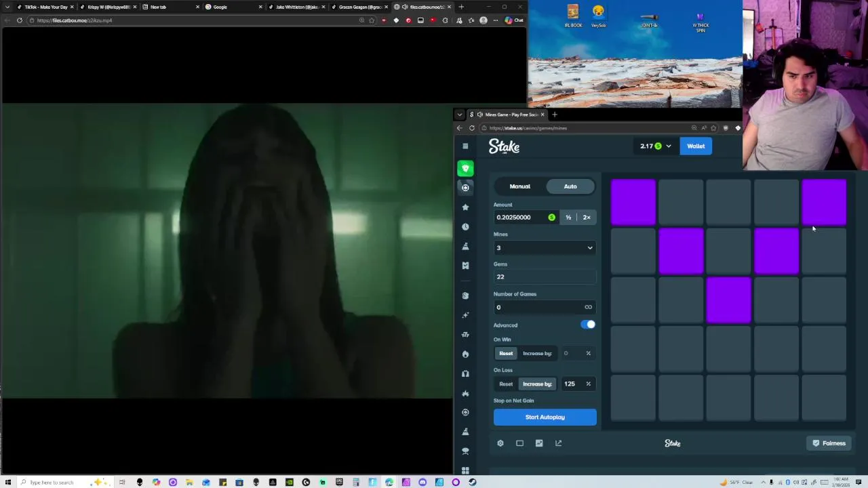Click the green shield icon in Stake sidebar
Viewport: 868px width, 488px height.
tap(465, 168)
